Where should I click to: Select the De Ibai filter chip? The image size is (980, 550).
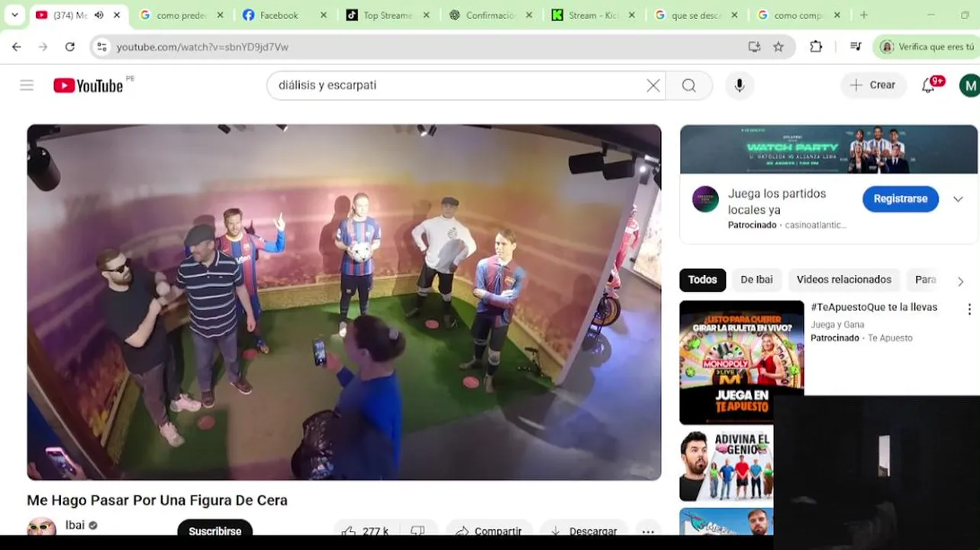[x=756, y=280]
